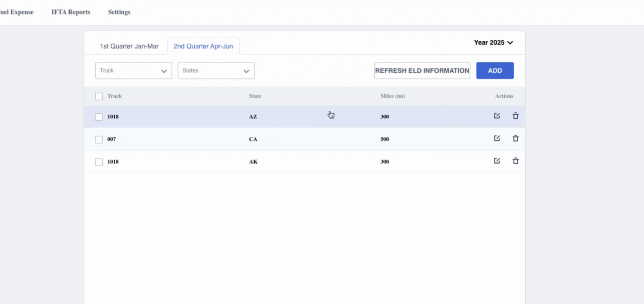Viewport: 644px width, 304px height.
Task: Click the Miles (mi) column header
Action: tap(392, 96)
